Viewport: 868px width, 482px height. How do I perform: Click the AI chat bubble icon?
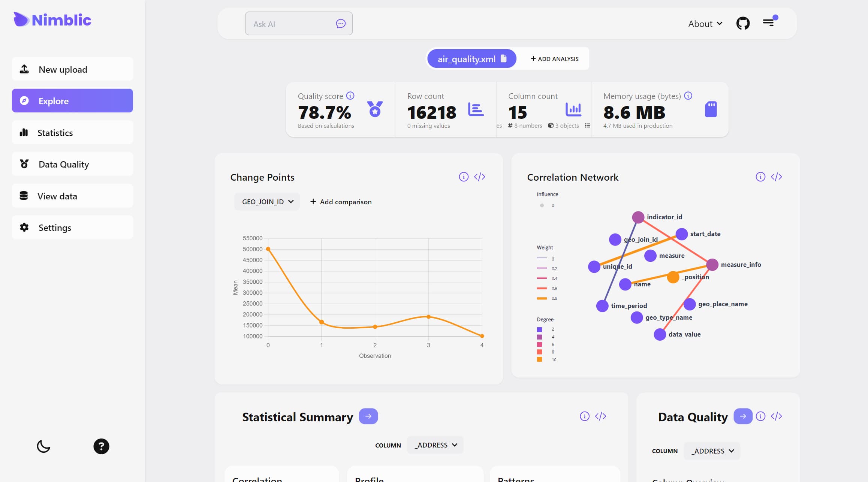click(340, 24)
